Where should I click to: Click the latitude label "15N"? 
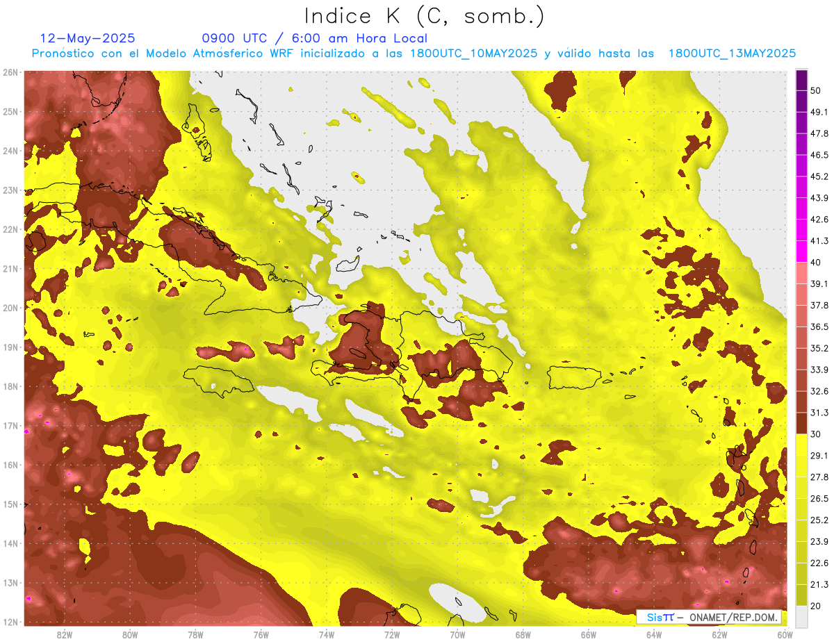coord(10,504)
